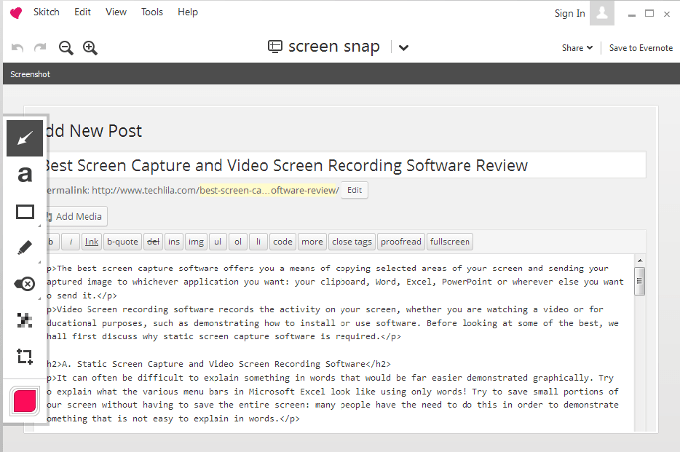The width and height of the screenshot is (680, 452).
Task: Click the 'close tags' editor button
Action: 352,242
